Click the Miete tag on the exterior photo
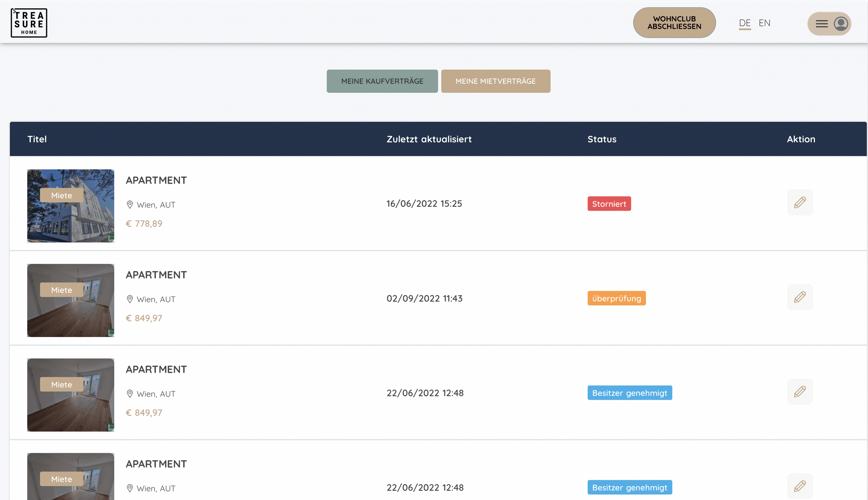Image resolution: width=868 pixels, height=500 pixels. click(x=61, y=195)
